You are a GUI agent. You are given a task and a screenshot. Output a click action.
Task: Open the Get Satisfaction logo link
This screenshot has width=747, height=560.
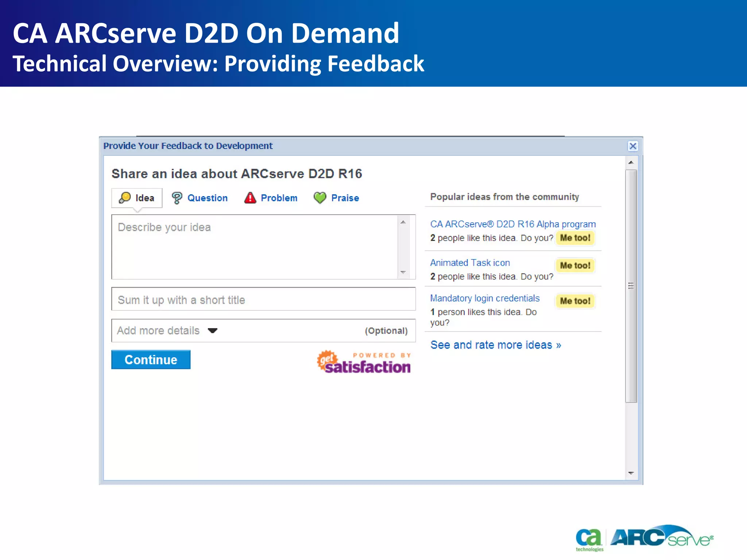364,362
